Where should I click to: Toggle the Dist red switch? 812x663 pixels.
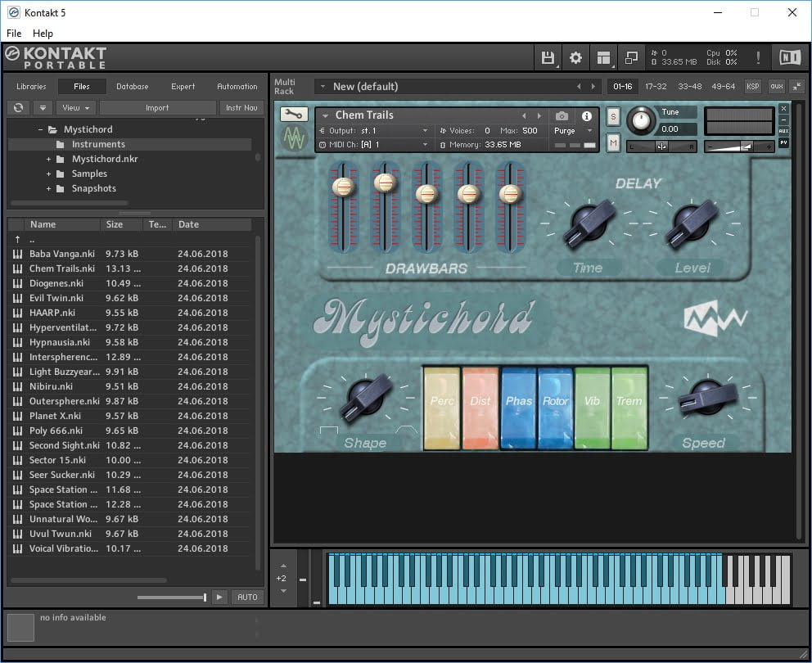click(x=480, y=408)
